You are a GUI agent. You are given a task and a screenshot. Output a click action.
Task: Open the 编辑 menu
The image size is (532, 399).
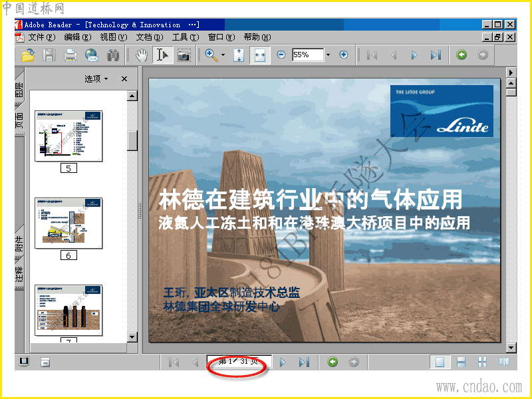click(78, 37)
